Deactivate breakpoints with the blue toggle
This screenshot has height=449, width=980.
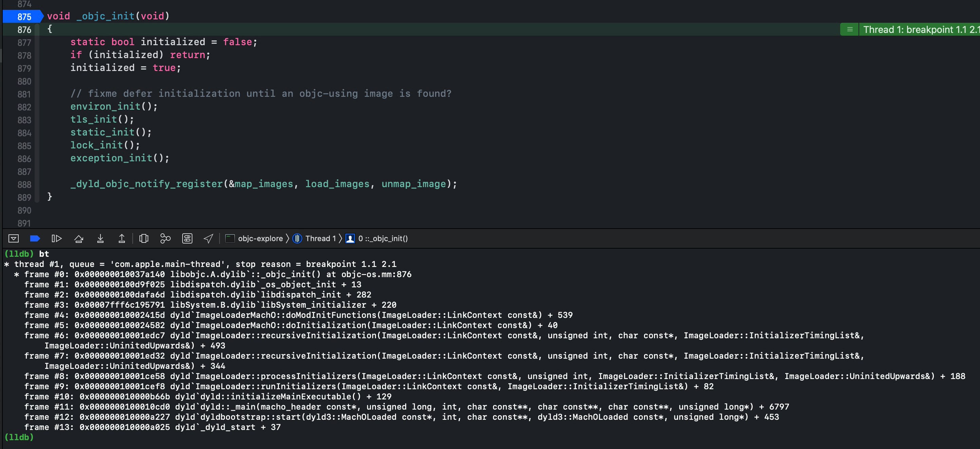[x=35, y=238]
